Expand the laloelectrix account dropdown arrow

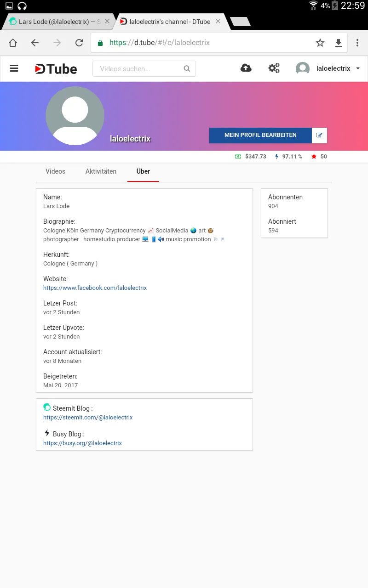click(358, 68)
